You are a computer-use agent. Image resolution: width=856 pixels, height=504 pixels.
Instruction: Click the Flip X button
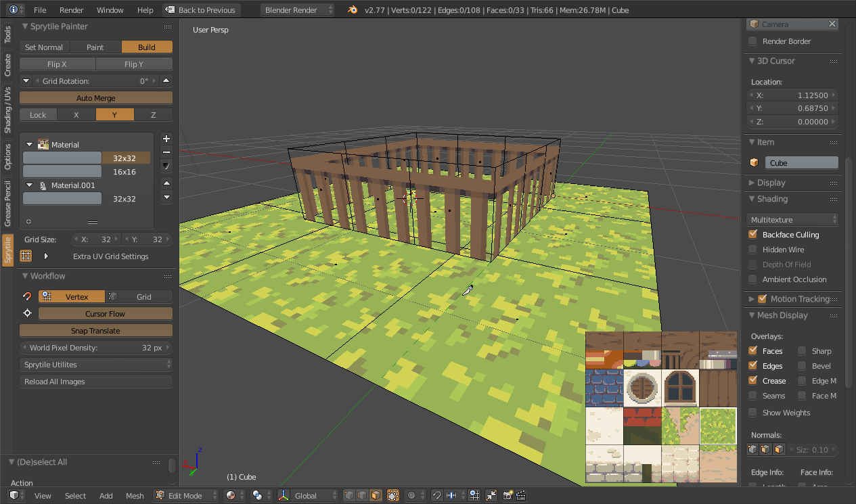click(58, 64)
